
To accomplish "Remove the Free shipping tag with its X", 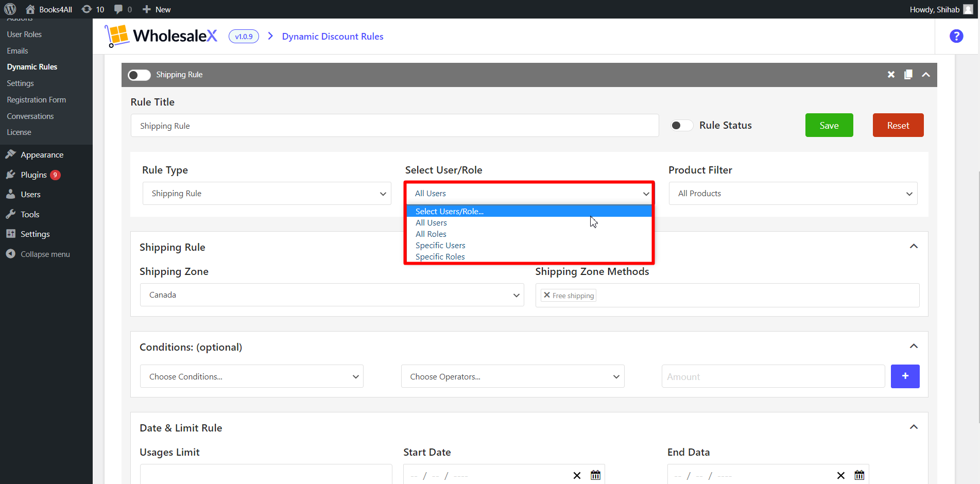I will click(547, 295).
